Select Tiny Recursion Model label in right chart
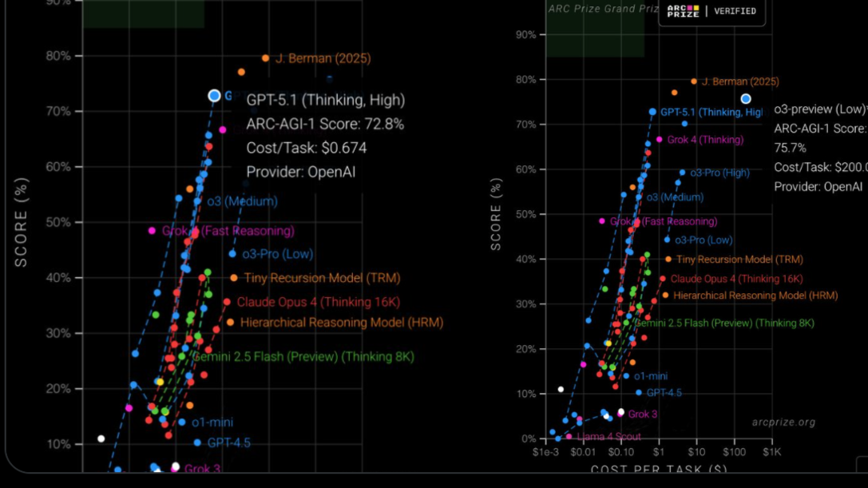Image resolution: width=868 pixels, height=488 pixels. [x=739, y=260]
